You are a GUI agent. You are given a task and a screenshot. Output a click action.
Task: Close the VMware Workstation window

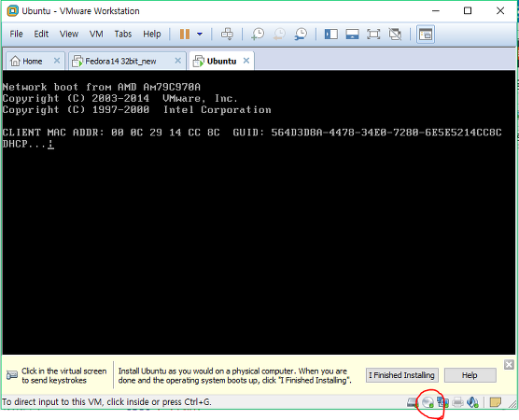coord(500,11)
